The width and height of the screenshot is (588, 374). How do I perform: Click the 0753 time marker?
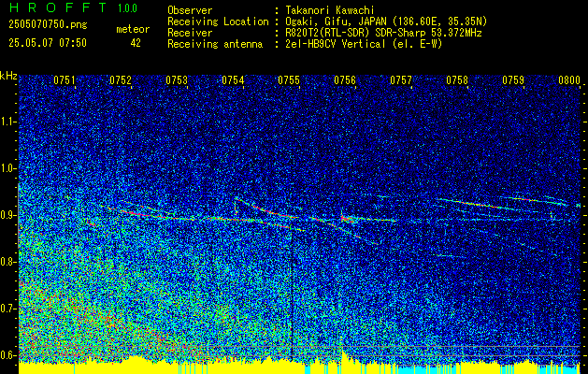[x=177, y=80]
